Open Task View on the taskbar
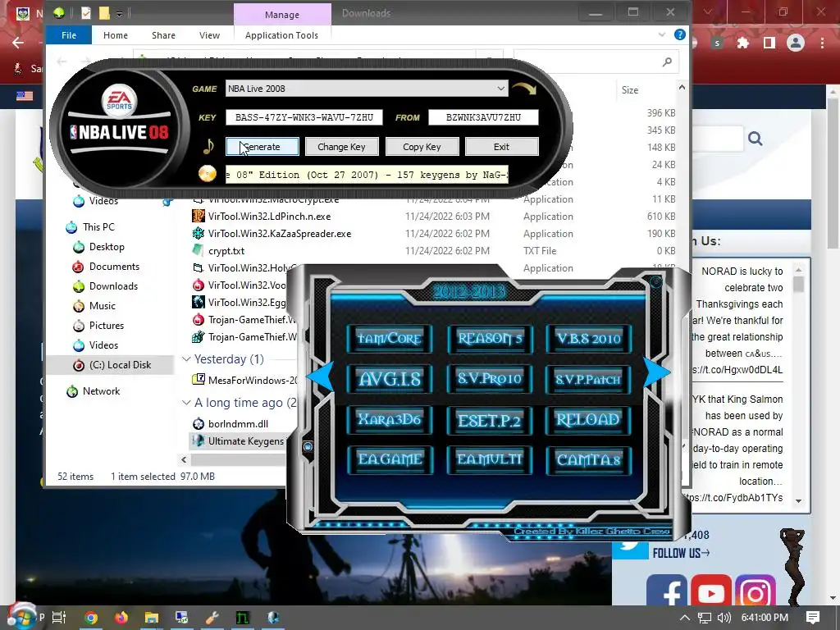 point(59,618)
